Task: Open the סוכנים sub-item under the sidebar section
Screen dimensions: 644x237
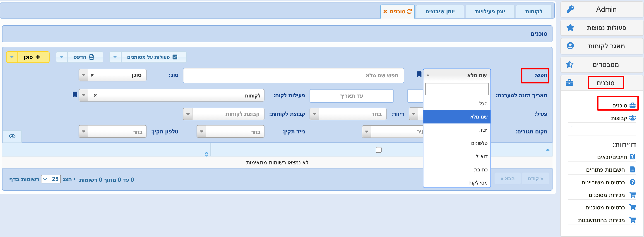Action: [620, 105]
